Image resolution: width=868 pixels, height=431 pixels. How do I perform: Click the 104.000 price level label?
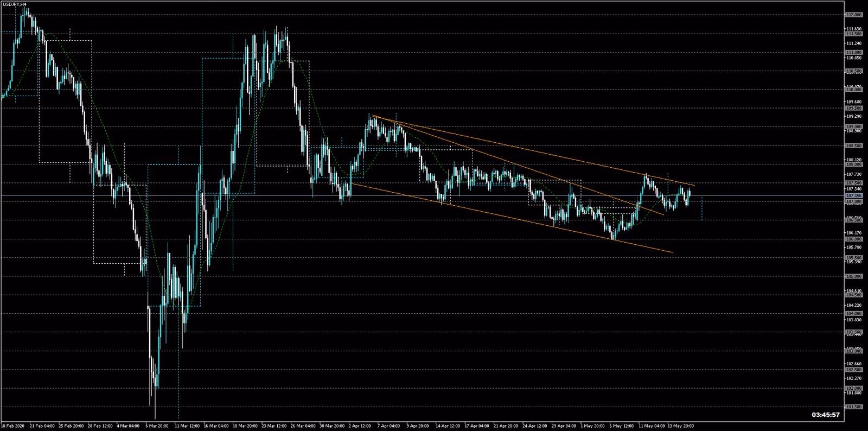pyautogui.click(x=854, y=313)
